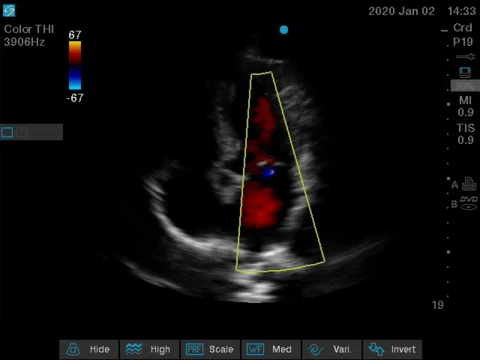Click the SonoSite logo icon
This screenshot has width=480, height=360.
point(9,11)
